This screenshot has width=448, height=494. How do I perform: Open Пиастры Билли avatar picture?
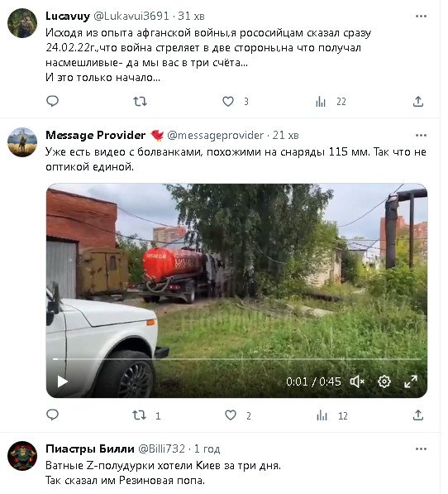point(22,456)
